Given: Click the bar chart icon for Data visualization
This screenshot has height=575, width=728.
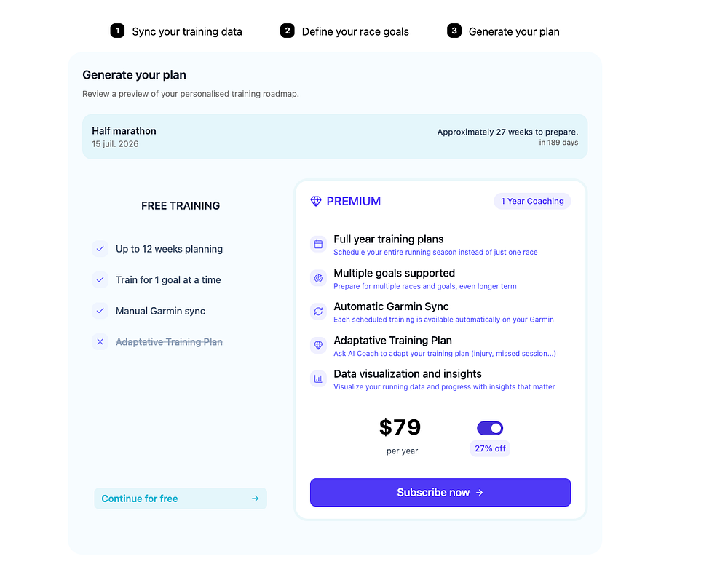Looking at the screenshot, I should pos(318,378).
